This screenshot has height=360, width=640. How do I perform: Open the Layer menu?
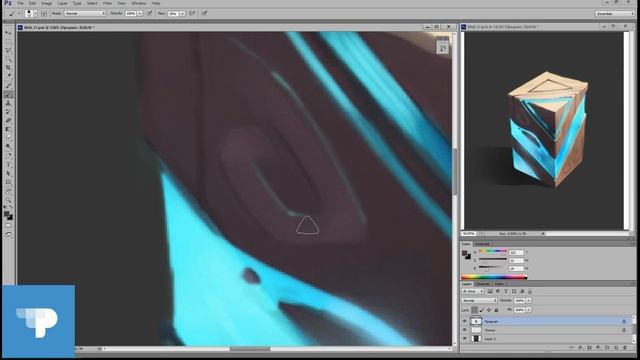tap(62, 3)
